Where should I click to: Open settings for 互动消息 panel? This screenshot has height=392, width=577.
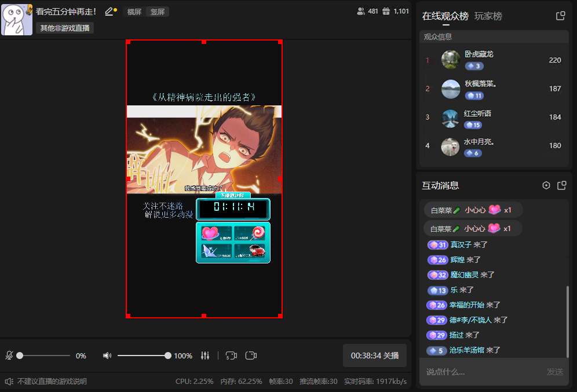coord(546,185)
